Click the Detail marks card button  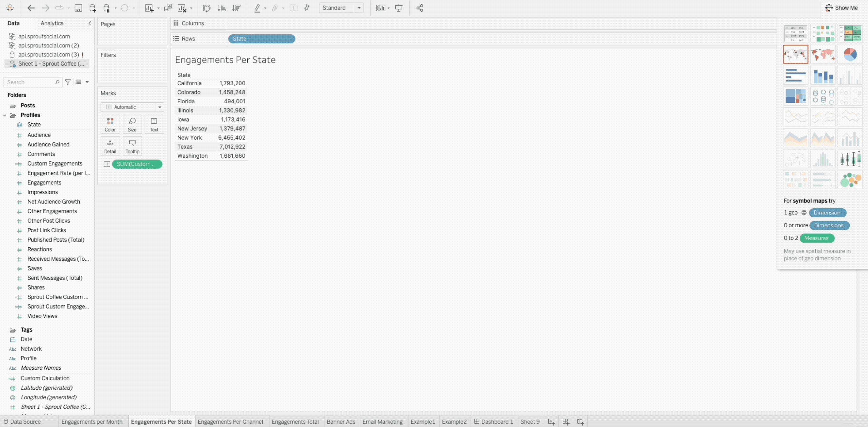point(110,146)
